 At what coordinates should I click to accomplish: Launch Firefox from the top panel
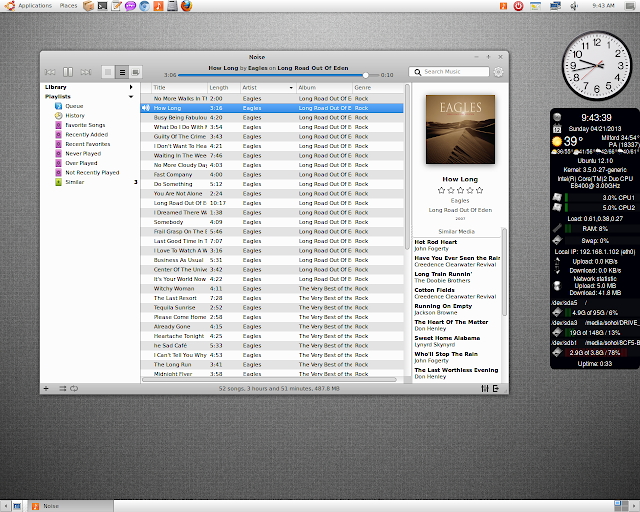point(187,6)
